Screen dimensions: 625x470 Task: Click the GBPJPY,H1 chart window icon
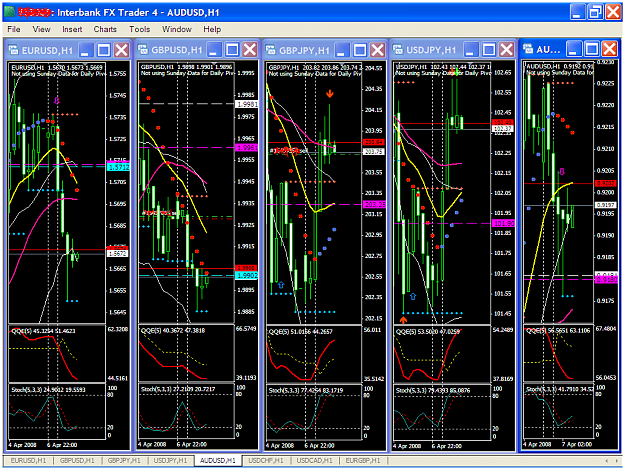[271, 50]
